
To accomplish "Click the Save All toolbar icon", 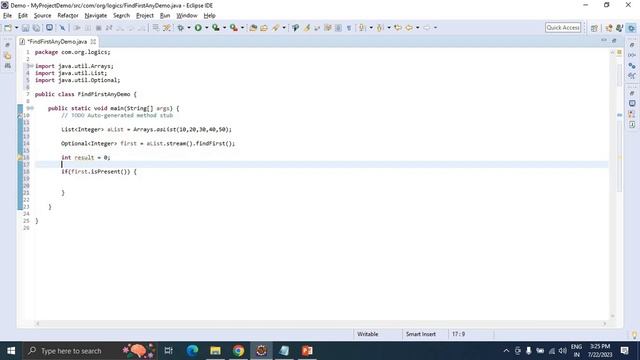I will pyautogui.click(x=36, y=28).
